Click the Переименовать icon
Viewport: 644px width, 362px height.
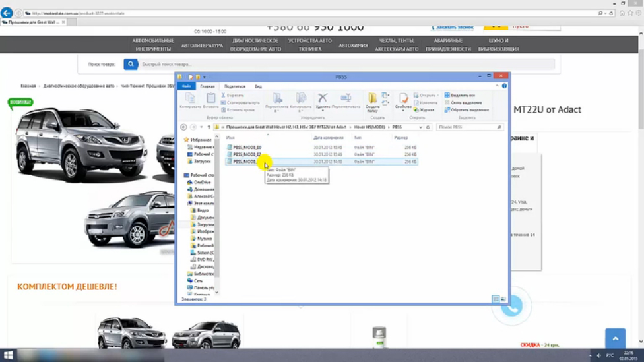point(346,98)
